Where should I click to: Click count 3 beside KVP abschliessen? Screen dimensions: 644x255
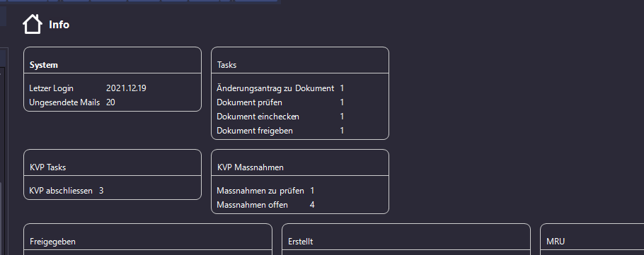[x=101, y=191]
